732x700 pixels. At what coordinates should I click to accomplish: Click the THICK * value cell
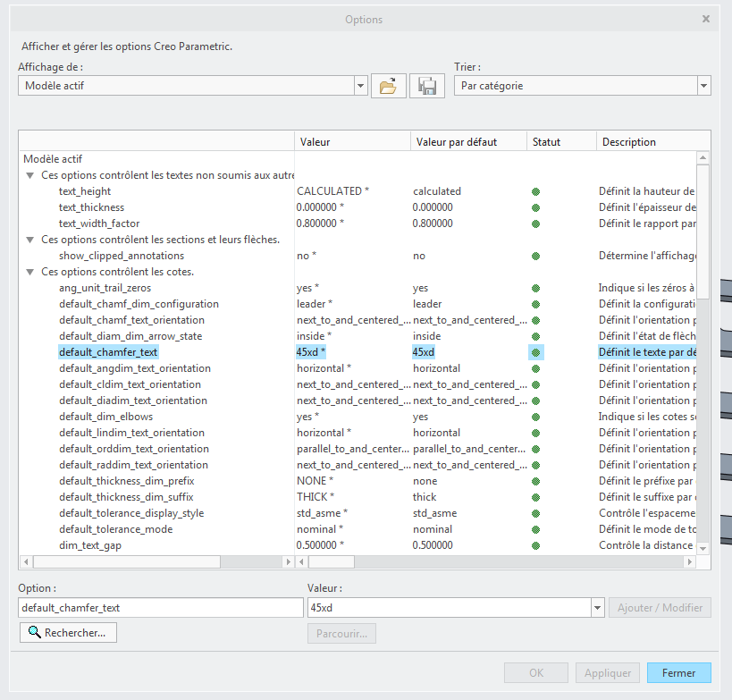tap(316, 497)
